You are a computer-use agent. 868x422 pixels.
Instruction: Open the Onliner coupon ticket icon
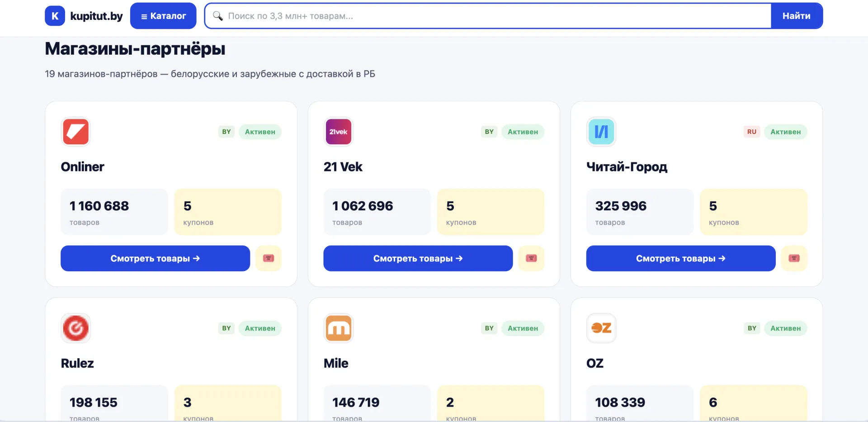click(x=269, y=258)
